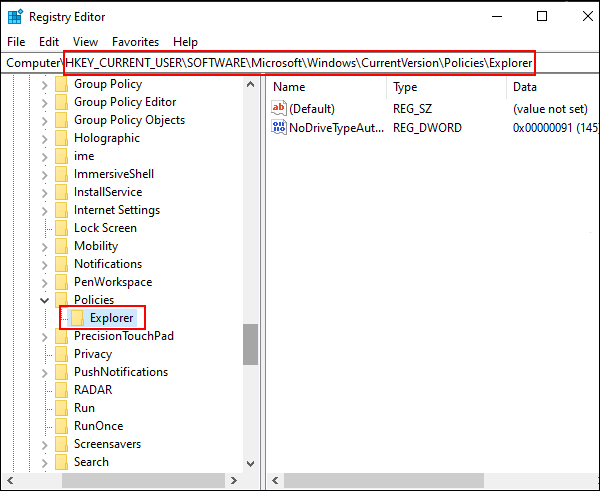
Task: Select the Group Policy folder icon
Action: pyautogui.click(x=61, y=84)
